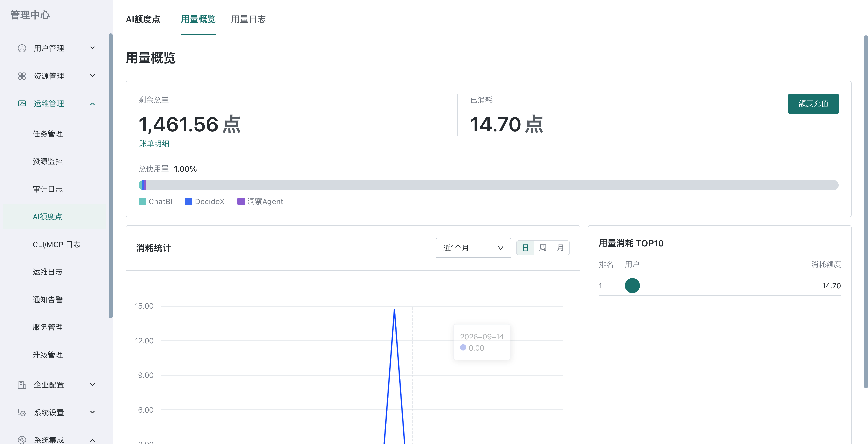868x444 pixels.
Task: Click the 用户管理 person icon
Action: pos(22,48)
